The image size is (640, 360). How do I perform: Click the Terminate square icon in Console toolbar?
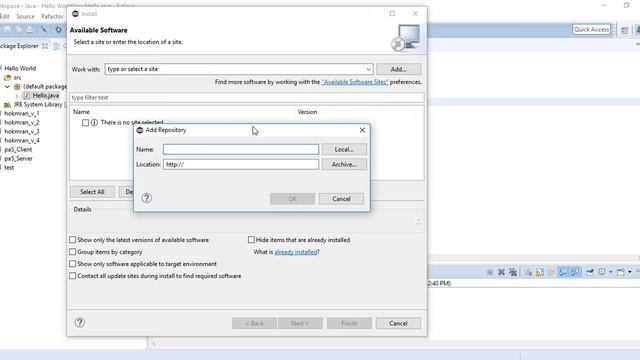[490, 272]
